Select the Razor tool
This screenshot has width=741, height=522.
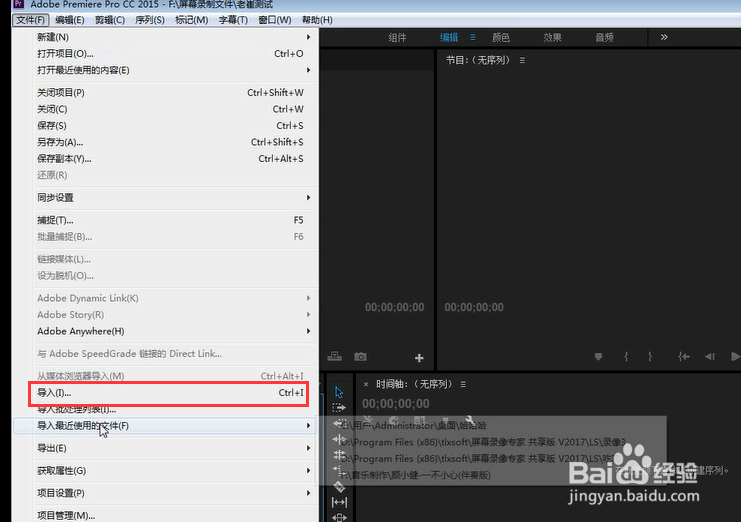coord(339,486)
